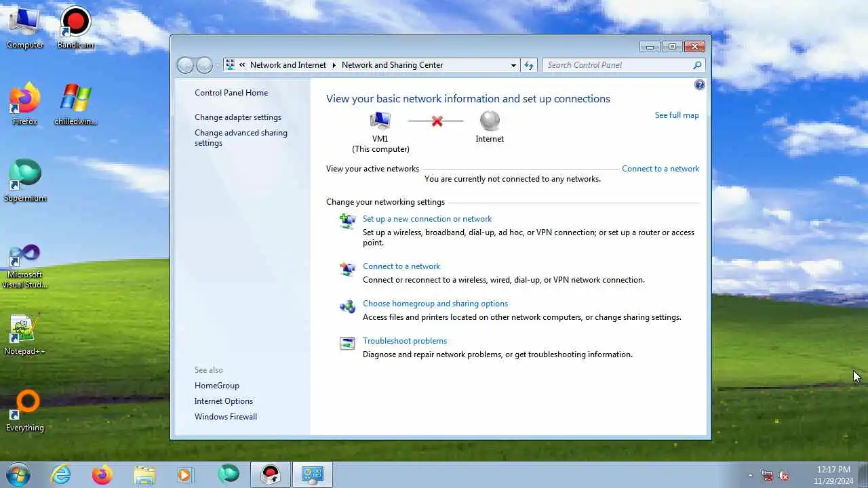Open the recent pages dropdown arrow
Viewport: 868px width, 488px height.
pyautogui.click(x=218, y=65)
